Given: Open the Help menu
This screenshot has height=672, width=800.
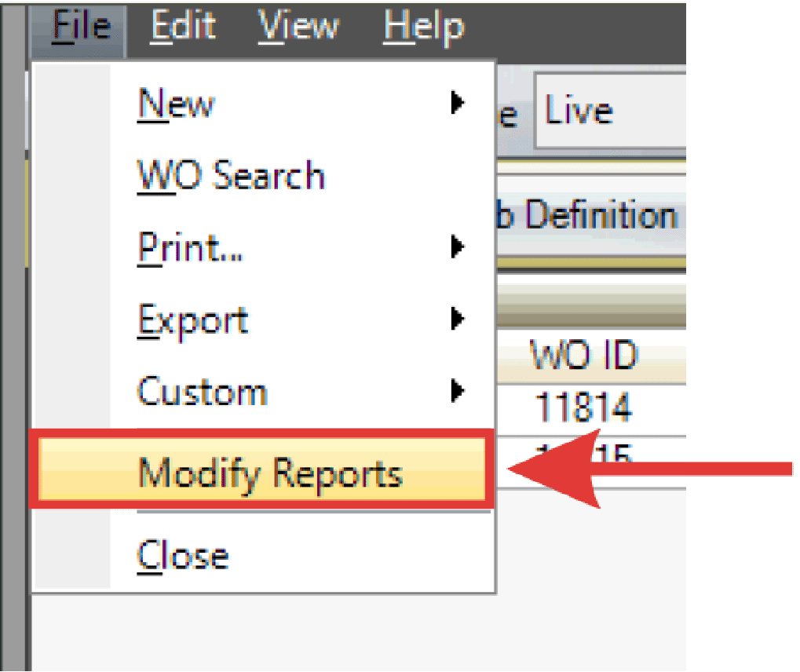Looking at the screenshot, I should coord(423,27).
